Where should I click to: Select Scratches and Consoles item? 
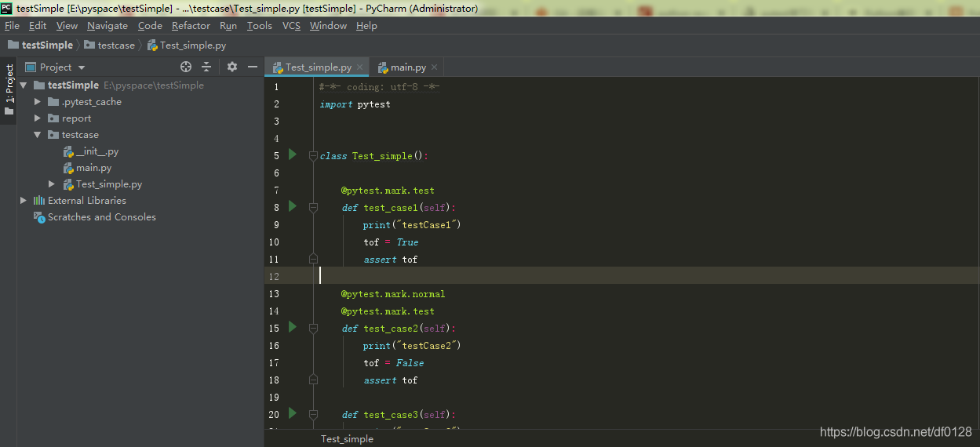[102, 217]
